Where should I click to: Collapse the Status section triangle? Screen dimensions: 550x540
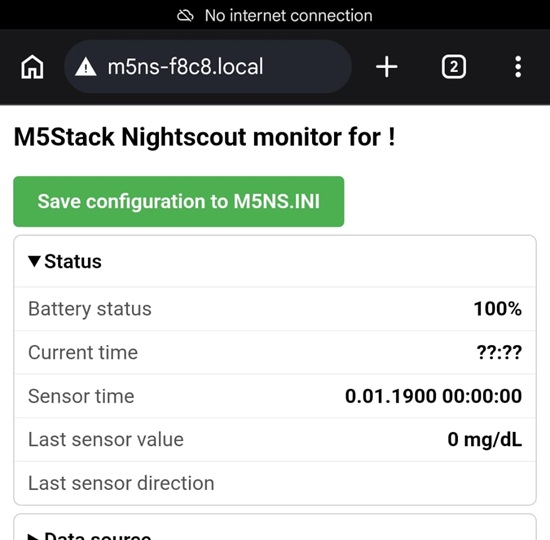tap(34, 261)
